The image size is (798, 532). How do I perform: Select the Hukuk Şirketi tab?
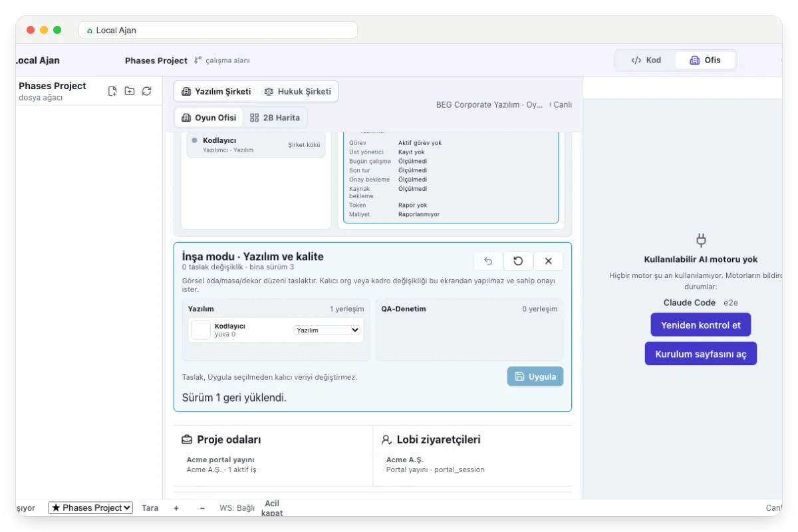click(297, 92)
